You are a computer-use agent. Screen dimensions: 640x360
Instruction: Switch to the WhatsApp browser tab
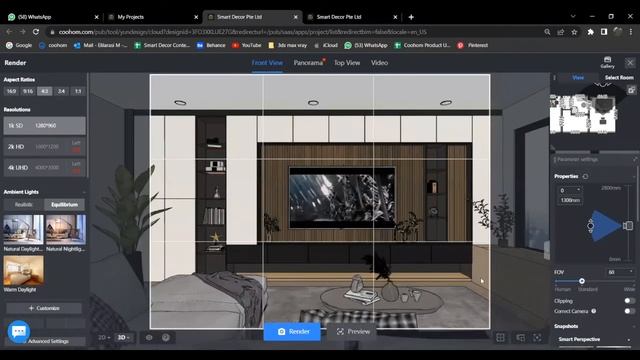[53, 17]
